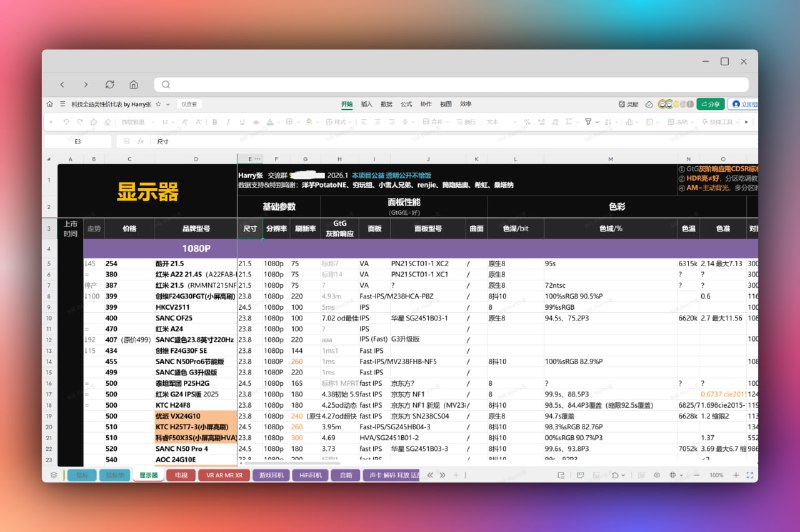Zoom out with the minus icon
The width and height of the screenshot is (800, 532).
point(696,475)
